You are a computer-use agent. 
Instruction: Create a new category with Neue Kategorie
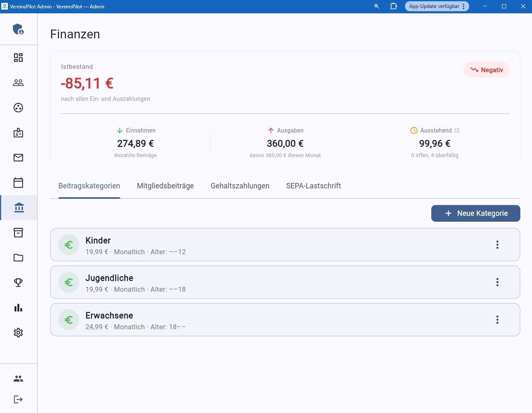click(x=475, y=213)
